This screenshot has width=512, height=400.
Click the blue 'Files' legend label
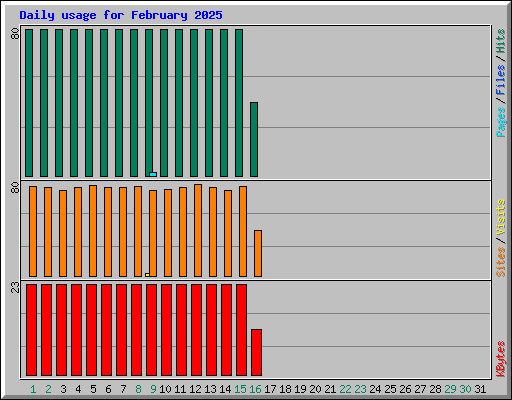(500, 79)
